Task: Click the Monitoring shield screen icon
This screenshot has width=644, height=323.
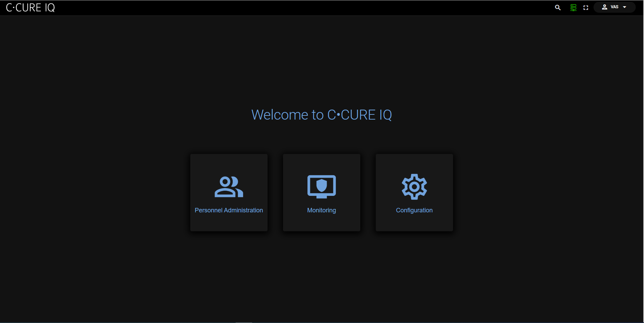Action: 321,187
